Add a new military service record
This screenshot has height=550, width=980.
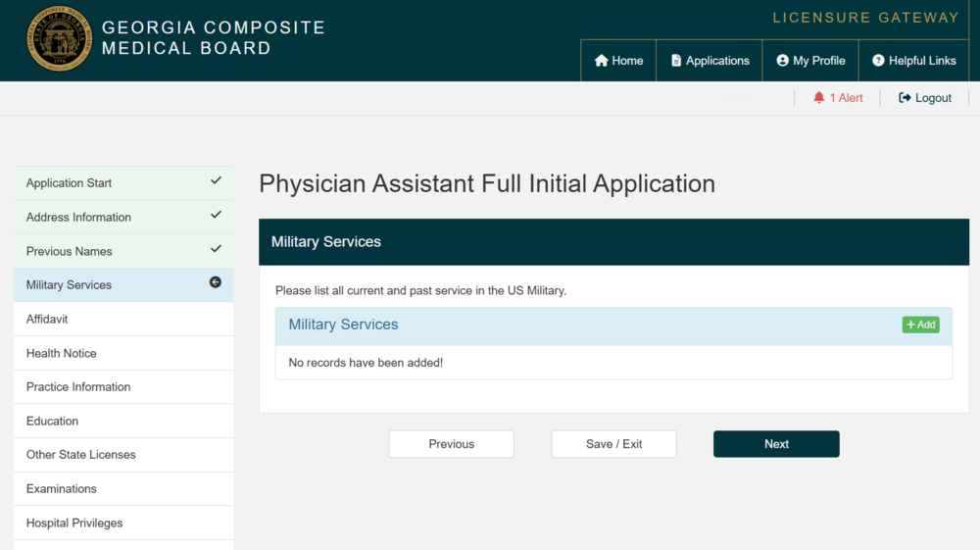tap(920, 325)
